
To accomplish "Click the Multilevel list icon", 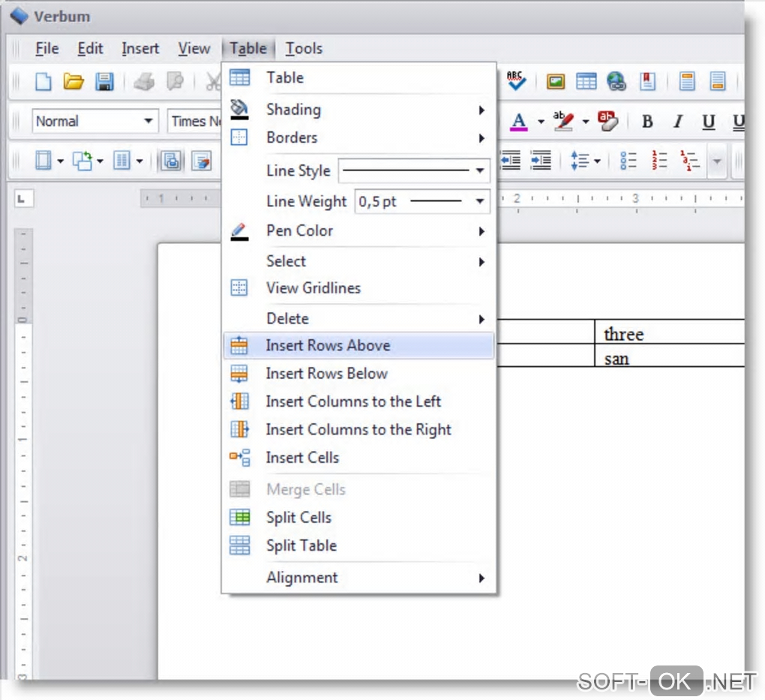I will 690,160.
